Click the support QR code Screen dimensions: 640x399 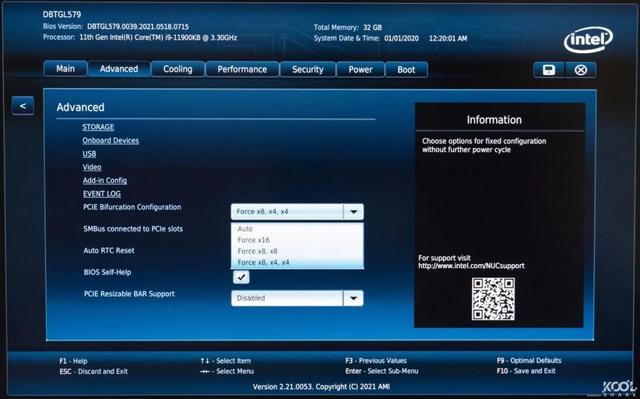coord(493,299)
